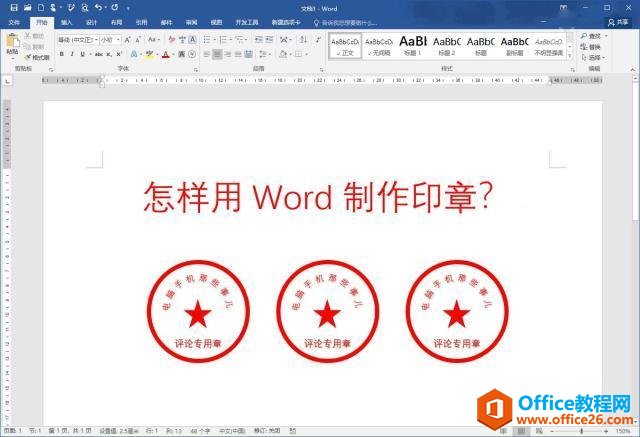Switch to the Developer tab

coord(247,22)
